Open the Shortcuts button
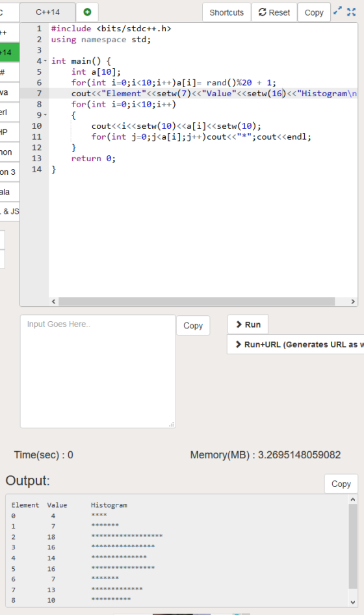The image size is (364, 615). click(x=226, y=12)
